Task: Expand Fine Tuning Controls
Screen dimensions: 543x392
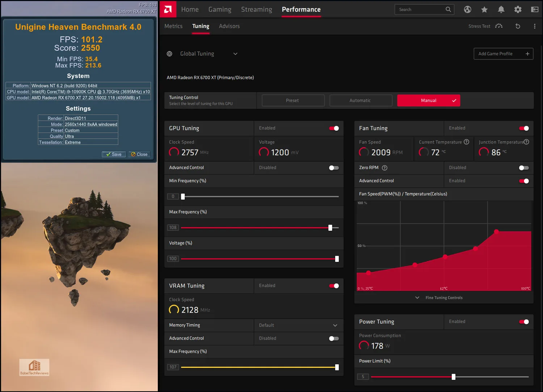Action: 439,298
